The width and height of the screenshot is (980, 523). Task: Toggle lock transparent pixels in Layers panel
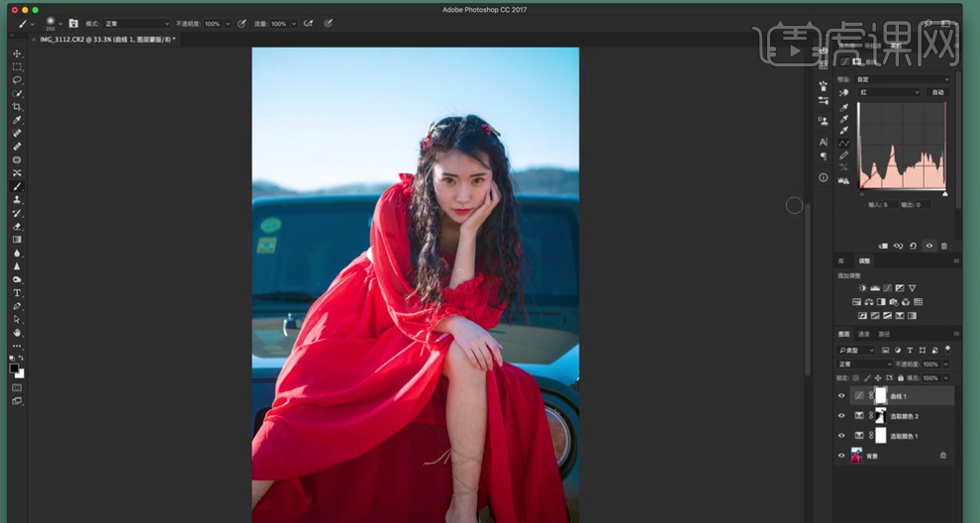pos(856,377)
